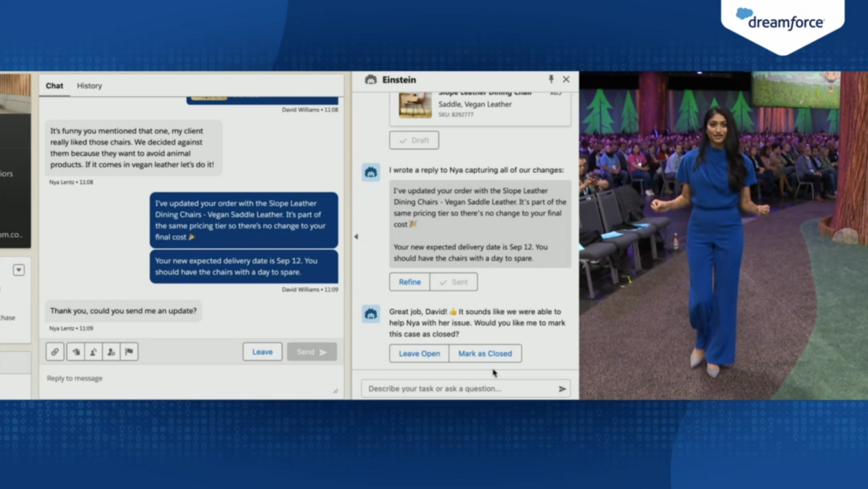Click the Sent button under the reply

click(454, 281)
